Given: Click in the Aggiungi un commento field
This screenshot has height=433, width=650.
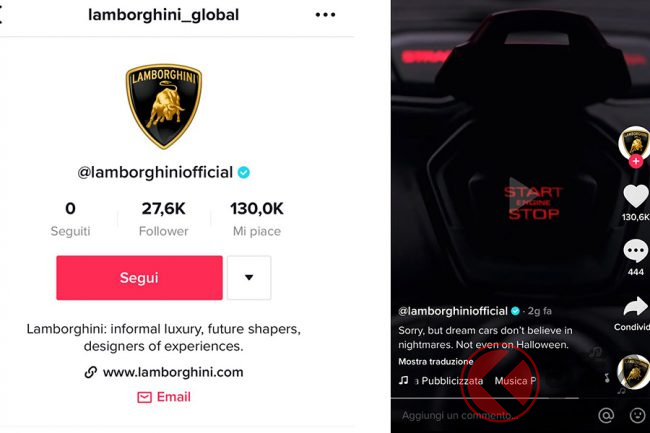Looking at the screenshot, I should click(x=493, y=415).
